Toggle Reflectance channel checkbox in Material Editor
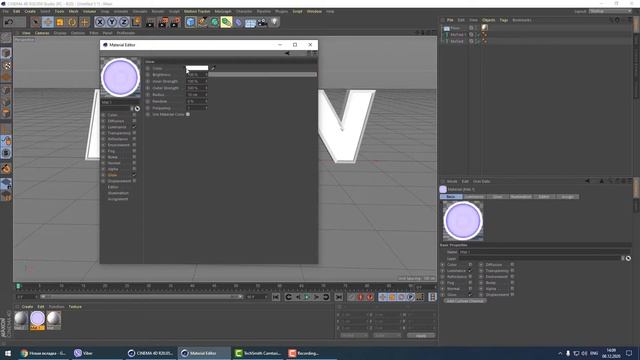Viewport: 640px width, 360px height. (x=134, y=139)
